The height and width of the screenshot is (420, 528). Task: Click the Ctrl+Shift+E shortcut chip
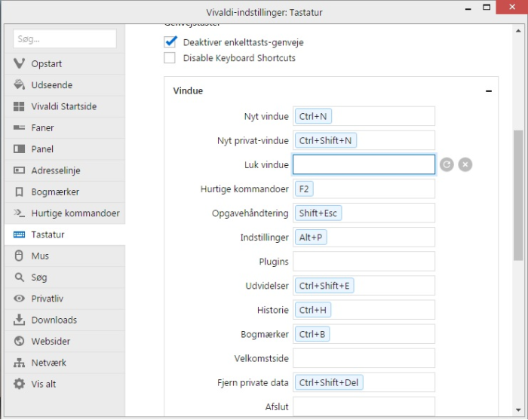coord(324,286)
